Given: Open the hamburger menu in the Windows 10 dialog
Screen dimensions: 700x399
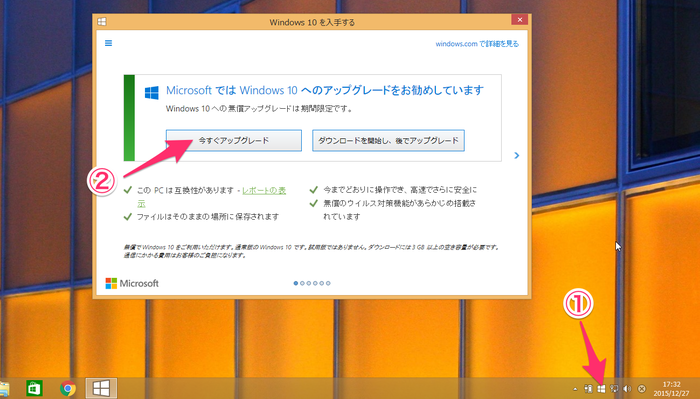Looking at the screenshot, I should pyautogui.click(x=108, y=43).
